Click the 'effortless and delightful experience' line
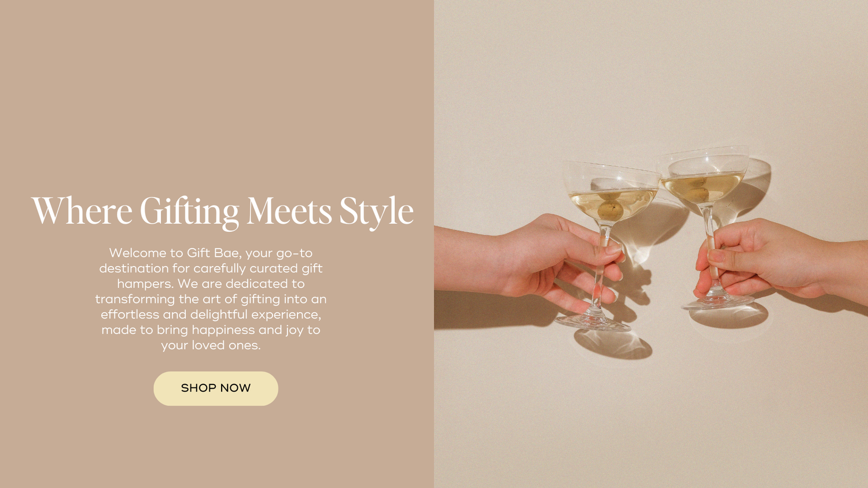 tap(211, 315)
